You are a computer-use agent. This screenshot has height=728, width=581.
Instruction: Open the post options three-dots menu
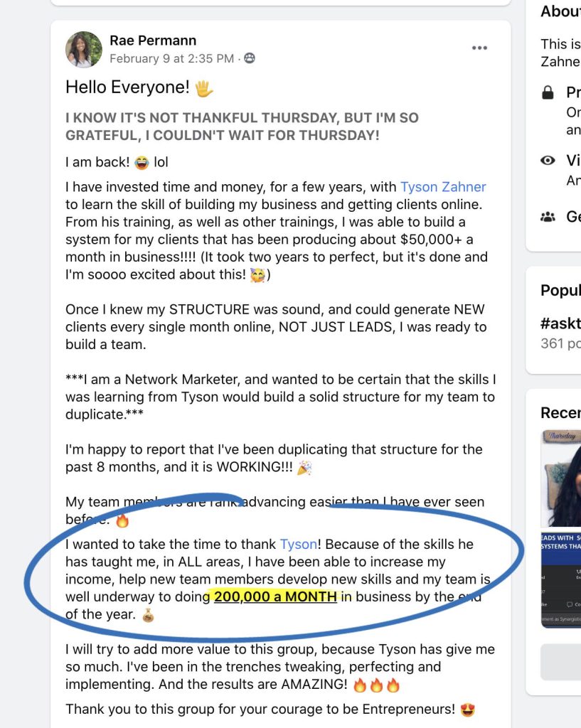tap(479, 48)
